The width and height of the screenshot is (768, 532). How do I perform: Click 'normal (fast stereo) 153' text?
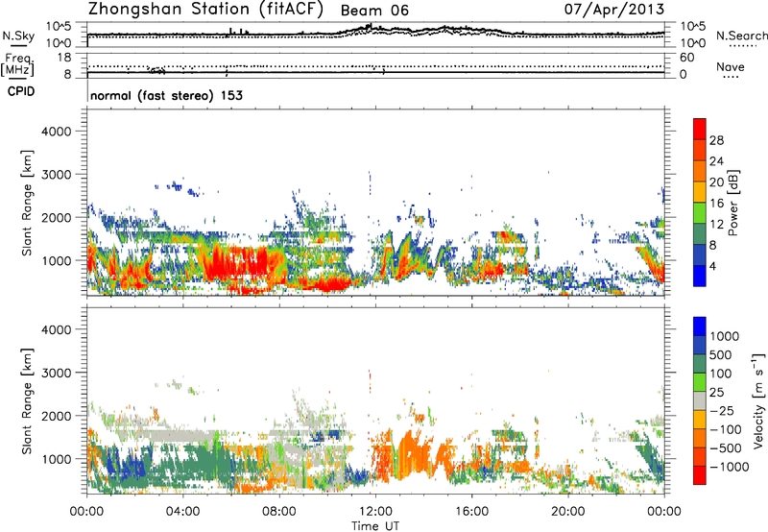coord(166,95)
